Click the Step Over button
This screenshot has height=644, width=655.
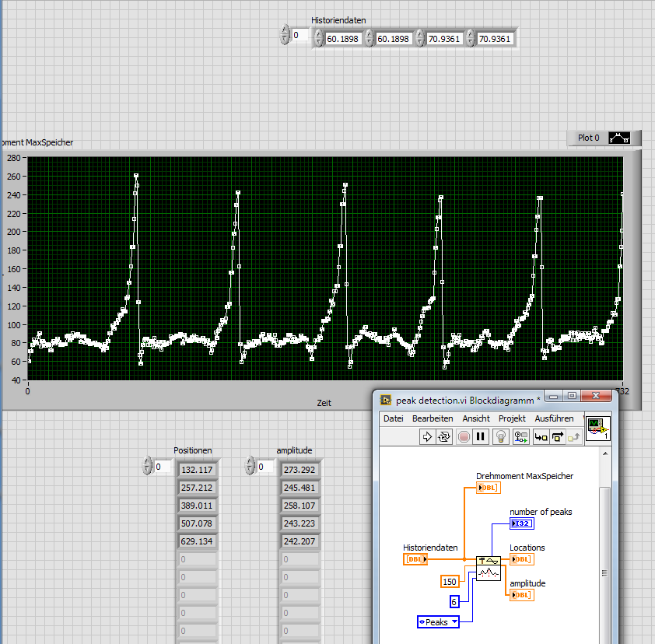557,436
